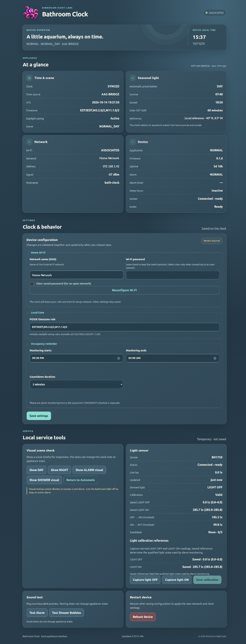The height and width of the screenshot is (644, 246).
Task: Click the Reconfigure Wi-Fi button
Action: pyautogui.click(x=124, y=290)
